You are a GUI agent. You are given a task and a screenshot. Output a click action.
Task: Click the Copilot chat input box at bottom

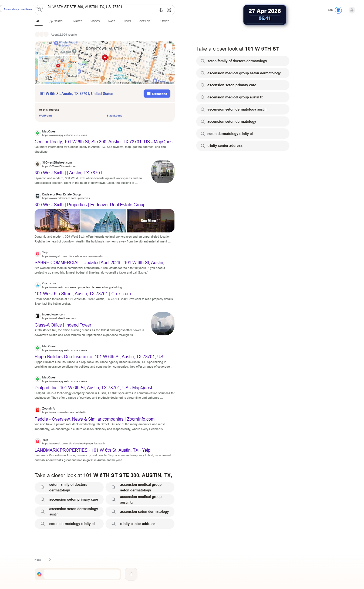pos(82,574)
